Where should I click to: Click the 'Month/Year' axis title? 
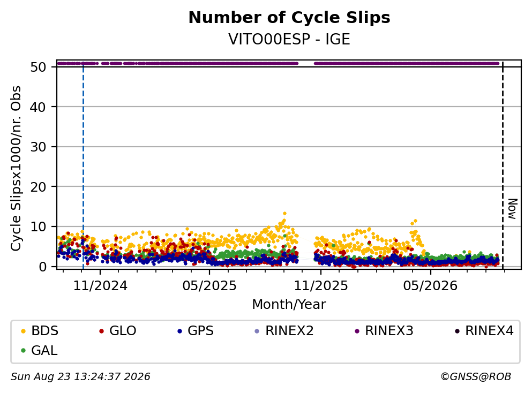(289, 305)
